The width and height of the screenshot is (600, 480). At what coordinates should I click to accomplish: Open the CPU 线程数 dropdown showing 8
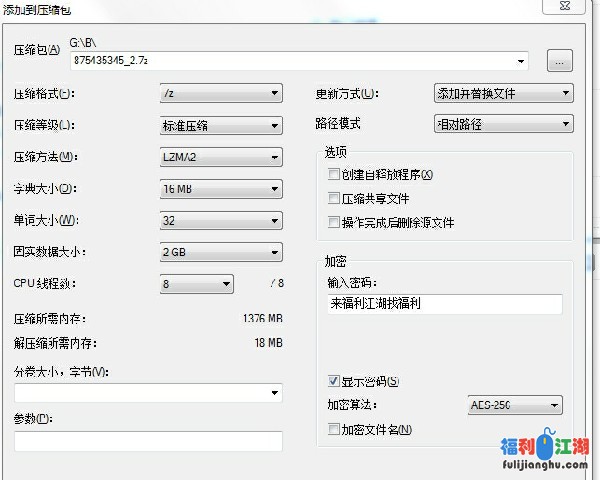[197, 284]
